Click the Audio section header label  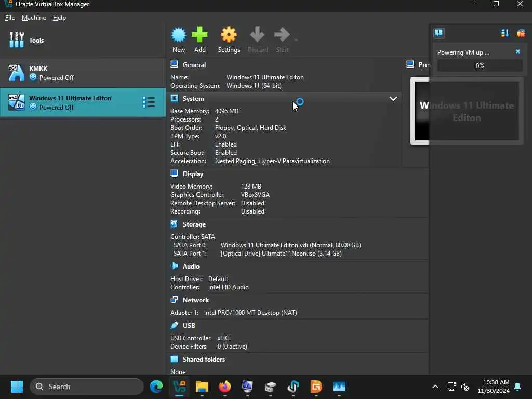191,267
